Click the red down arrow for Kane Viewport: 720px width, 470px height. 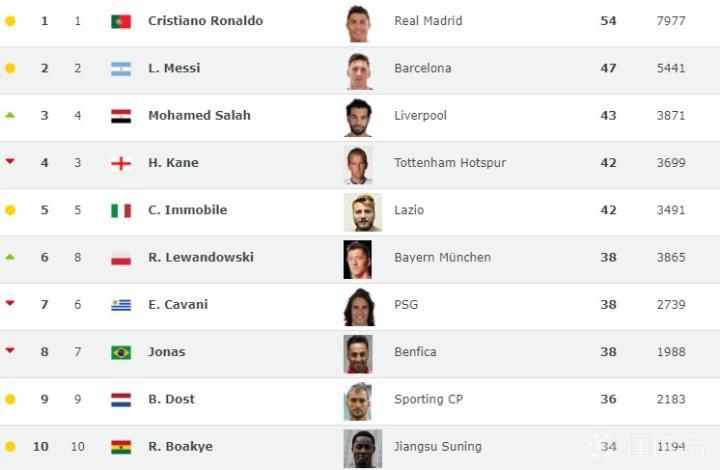[10, 161]
